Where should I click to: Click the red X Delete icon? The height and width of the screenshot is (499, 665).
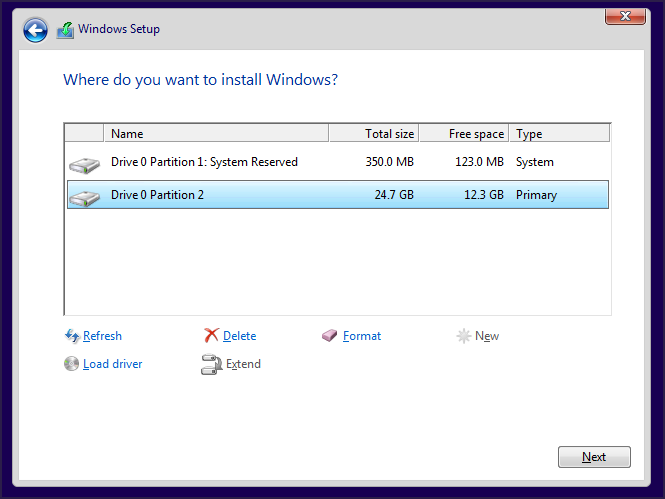click(211, 336)
